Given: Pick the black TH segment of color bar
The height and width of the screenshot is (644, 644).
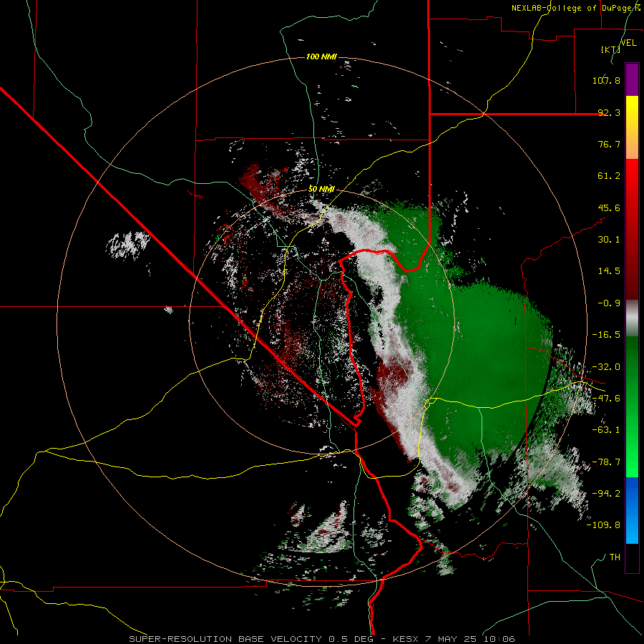Looking at the screenshot, I should click(x=632, y=557).
